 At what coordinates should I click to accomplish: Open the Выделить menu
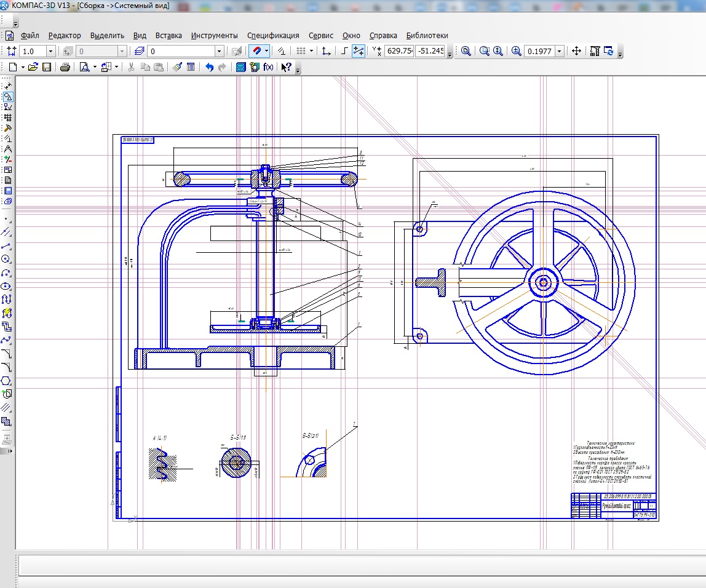tap(107, 36)
